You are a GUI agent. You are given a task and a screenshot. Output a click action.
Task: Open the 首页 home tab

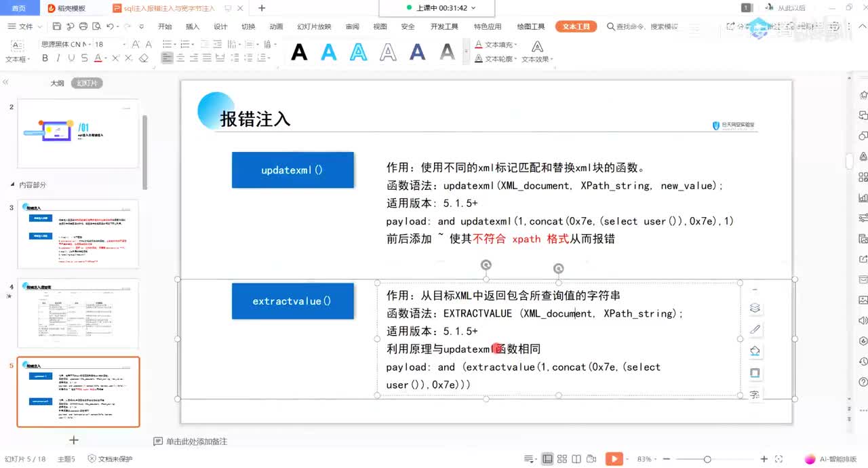[x=19, y=8]
